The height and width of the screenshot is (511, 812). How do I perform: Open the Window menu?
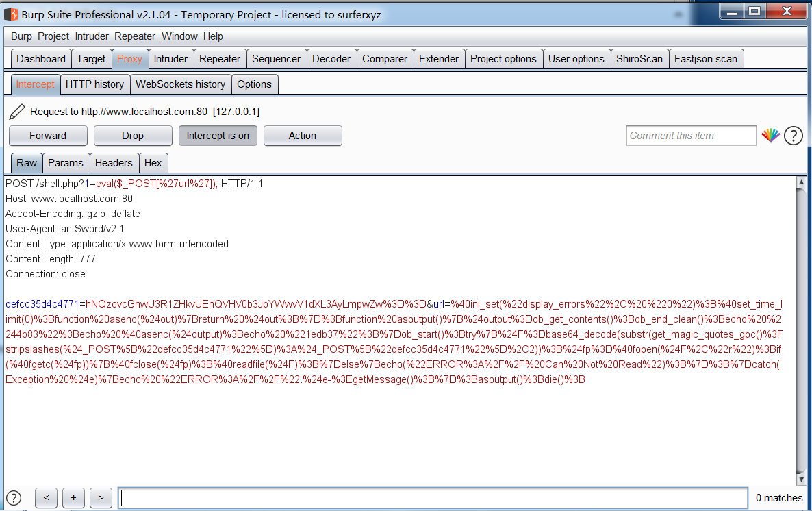tap(179, 36)
